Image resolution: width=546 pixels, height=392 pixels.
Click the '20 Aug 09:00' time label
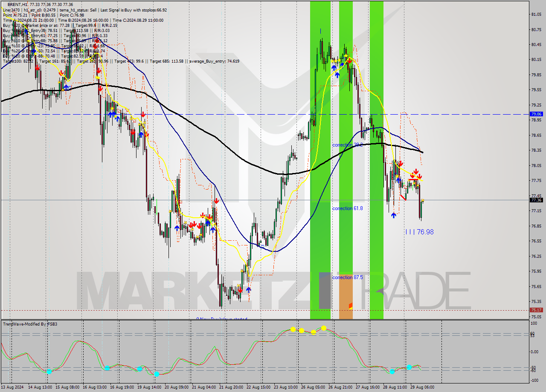click(x=177, y=387)
